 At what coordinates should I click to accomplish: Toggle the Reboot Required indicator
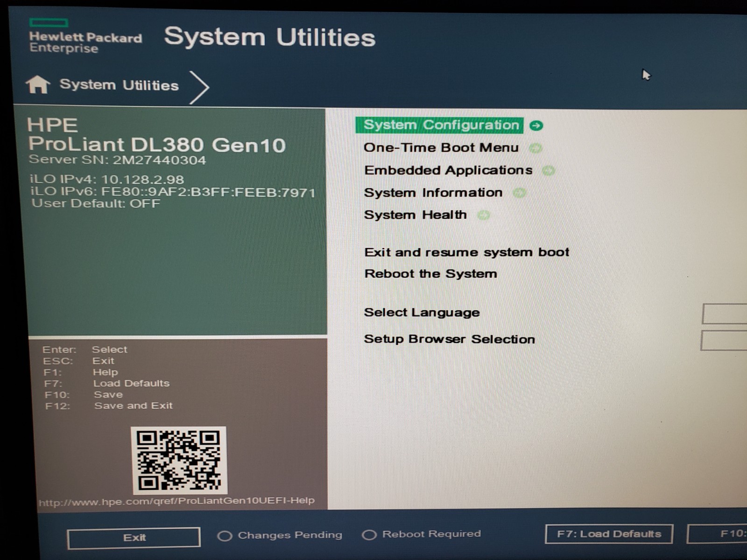pos(369,534)
